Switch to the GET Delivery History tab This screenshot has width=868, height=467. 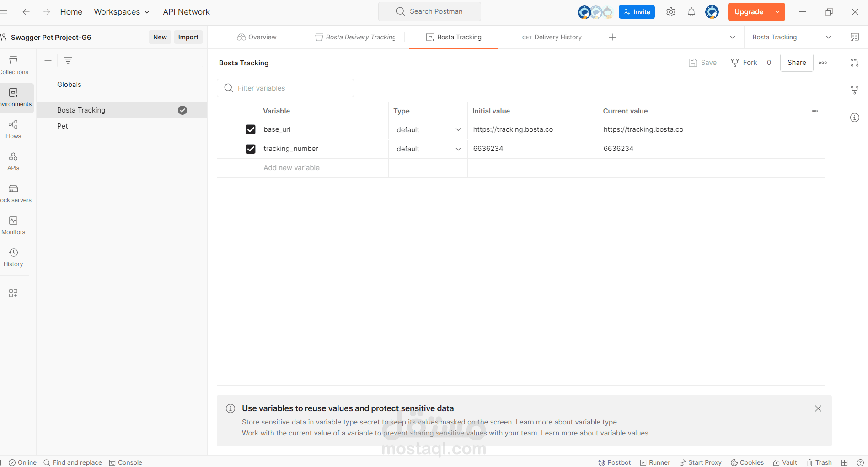click(x=552, y=37)
